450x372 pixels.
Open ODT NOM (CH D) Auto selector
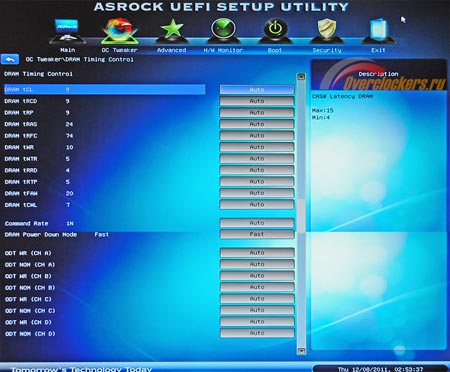click(x=257, y=333)
